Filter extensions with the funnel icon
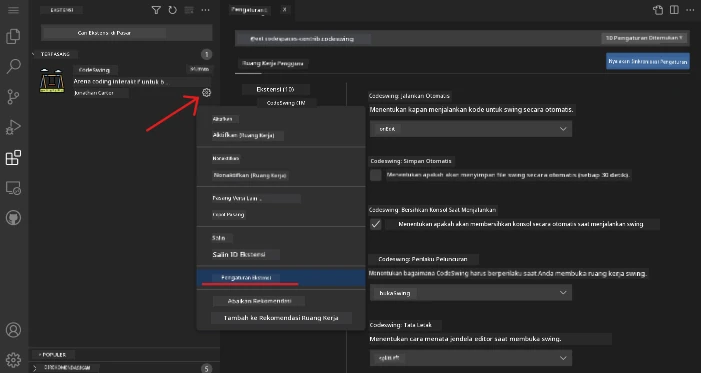 click(156, 10)
